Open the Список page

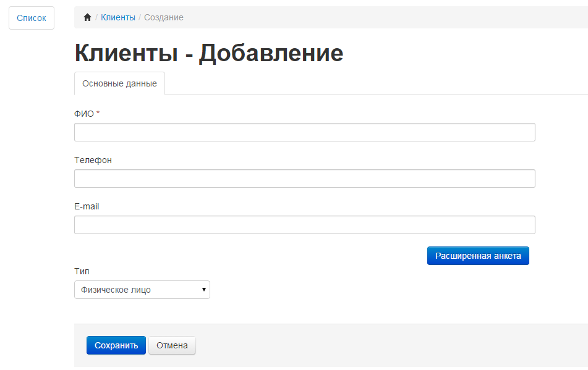pos(32,18)
